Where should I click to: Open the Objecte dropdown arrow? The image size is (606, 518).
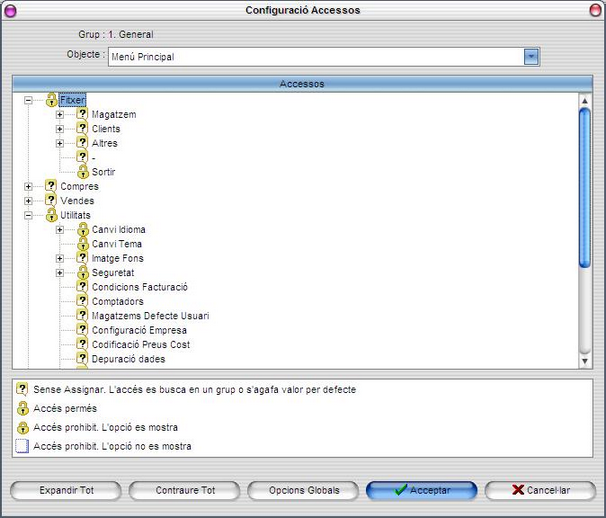[x=531, y=57]
